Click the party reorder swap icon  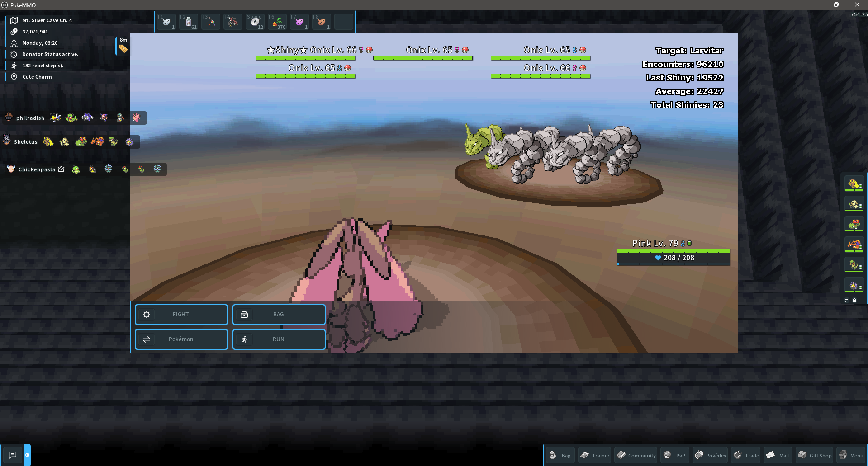point(847,300)
